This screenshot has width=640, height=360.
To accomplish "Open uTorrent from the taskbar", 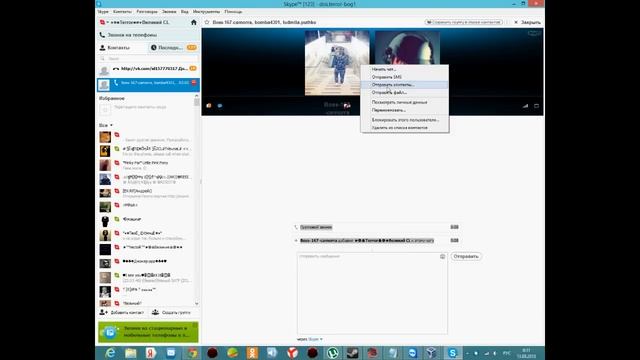I will (x=333, y=353).
